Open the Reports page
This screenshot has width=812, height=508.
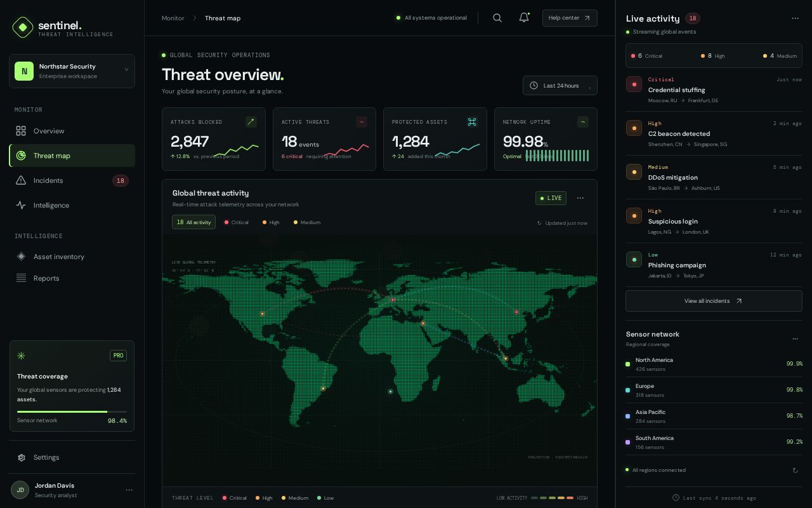click(72, 278)
